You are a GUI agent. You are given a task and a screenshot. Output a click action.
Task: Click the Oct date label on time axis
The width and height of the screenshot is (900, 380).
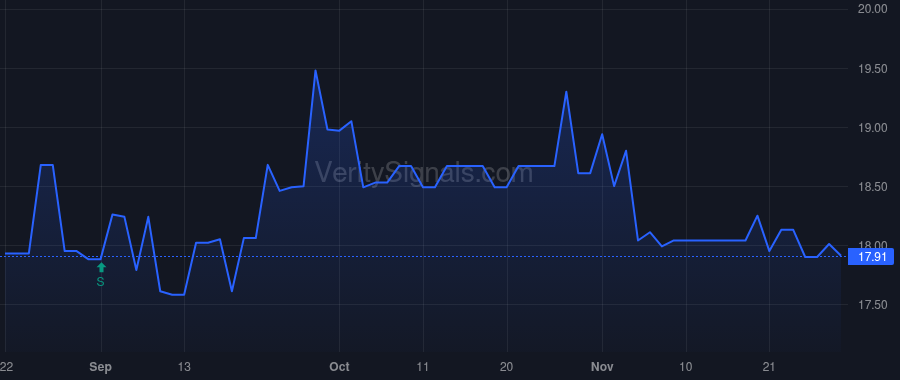[x=340, y=367]
